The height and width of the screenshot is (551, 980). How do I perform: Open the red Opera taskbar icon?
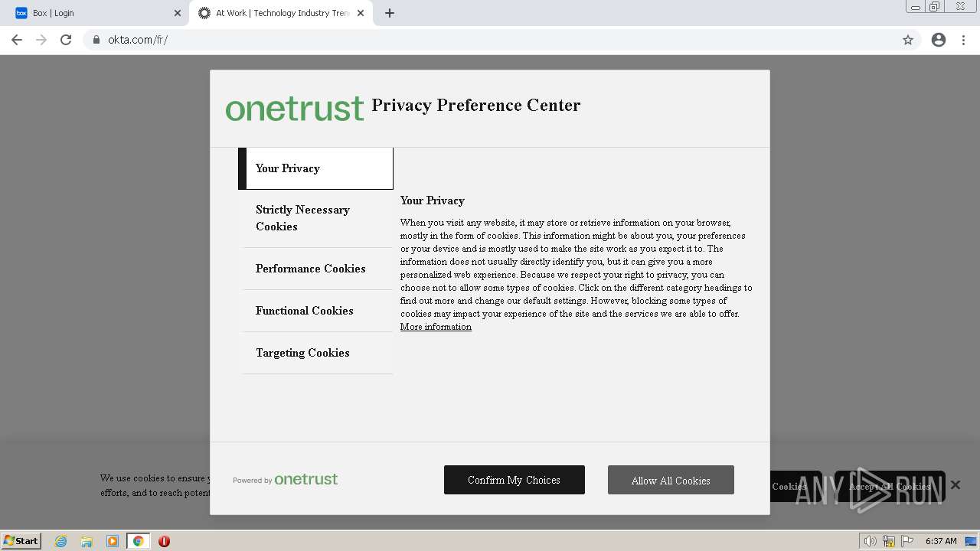point(164,541)
